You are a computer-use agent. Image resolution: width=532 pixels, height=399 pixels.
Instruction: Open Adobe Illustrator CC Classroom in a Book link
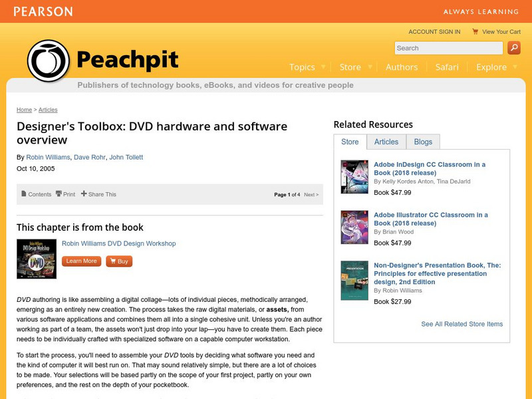(430, 219)
